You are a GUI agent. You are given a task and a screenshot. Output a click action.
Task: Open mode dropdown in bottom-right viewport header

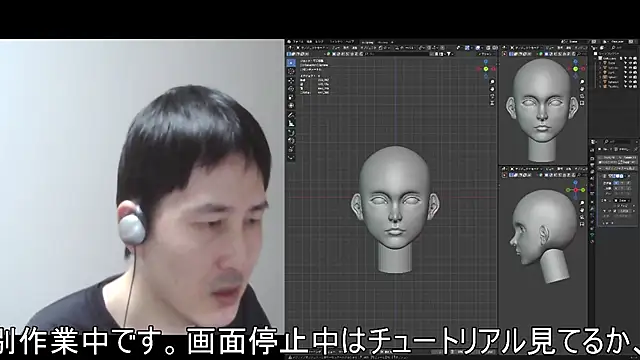(x=526, y=169)
